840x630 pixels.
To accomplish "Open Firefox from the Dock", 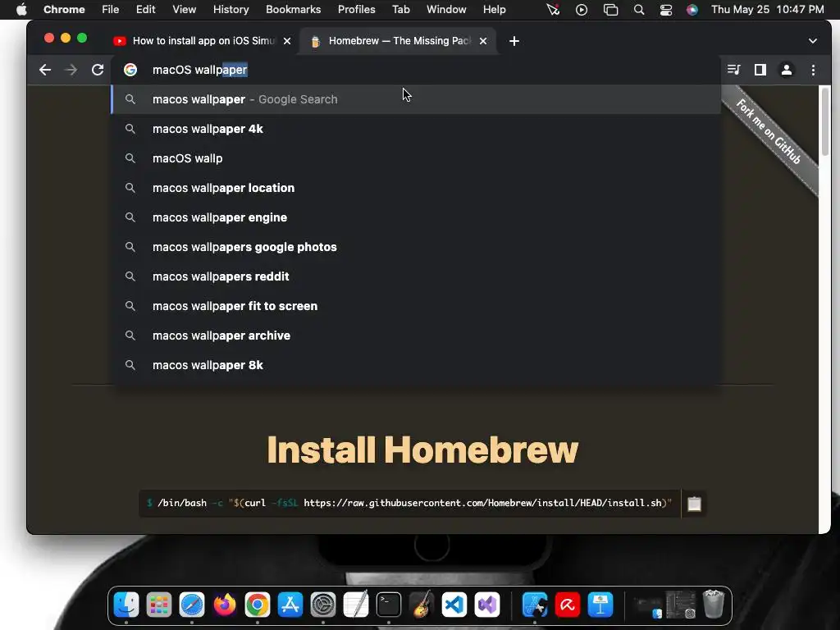I will coord(225,605).
